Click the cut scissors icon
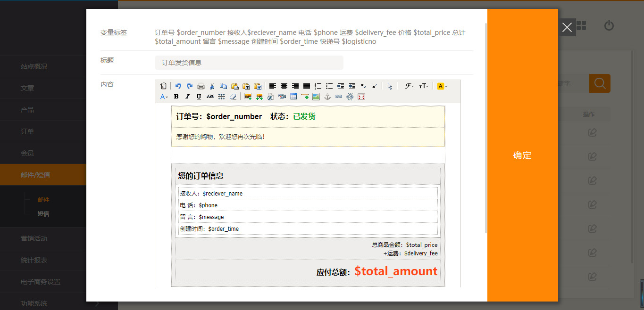Screen dimensions: 644x310 (212, 86)
